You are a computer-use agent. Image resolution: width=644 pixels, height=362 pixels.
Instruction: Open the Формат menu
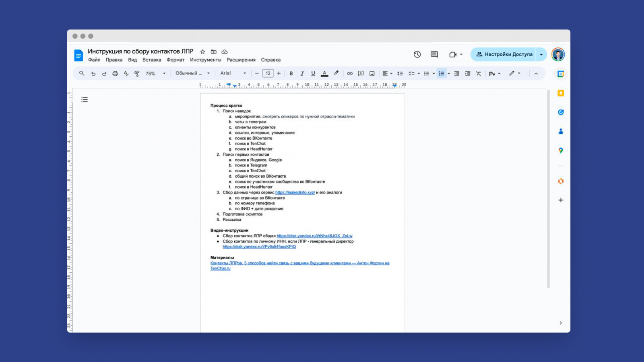[175, 60]
